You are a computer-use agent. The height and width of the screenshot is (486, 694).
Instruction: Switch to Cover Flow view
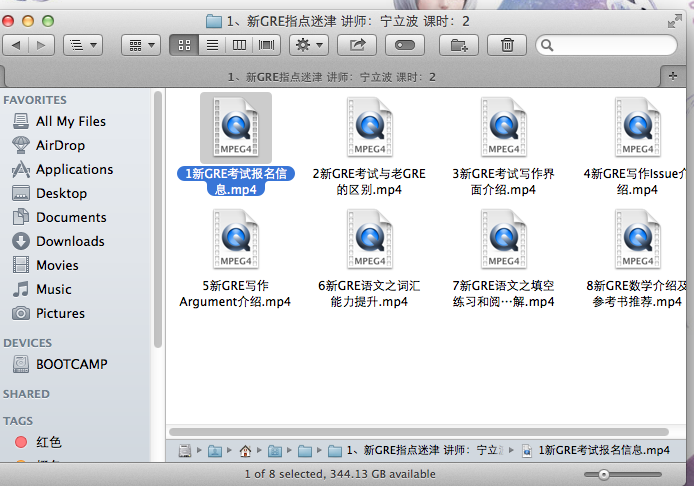[266, 45]
